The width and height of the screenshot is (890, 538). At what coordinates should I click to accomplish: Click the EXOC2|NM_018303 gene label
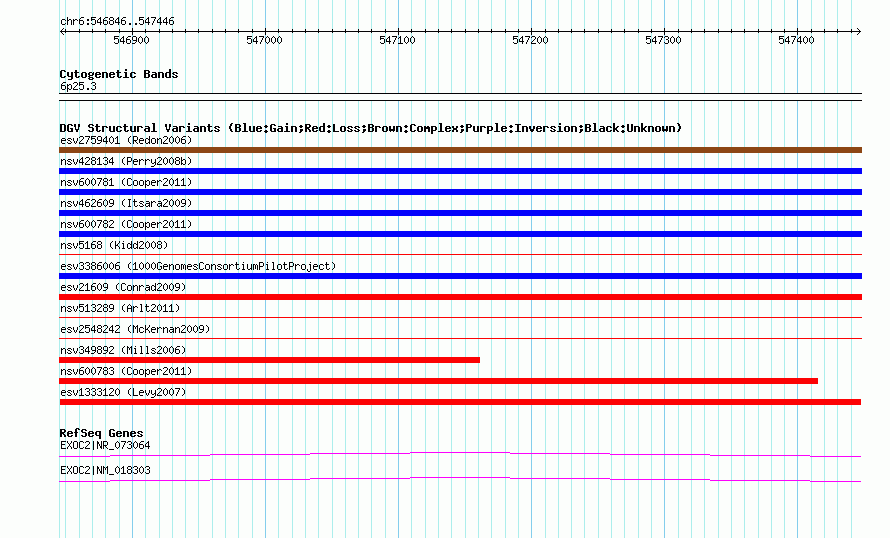point(105,470)
